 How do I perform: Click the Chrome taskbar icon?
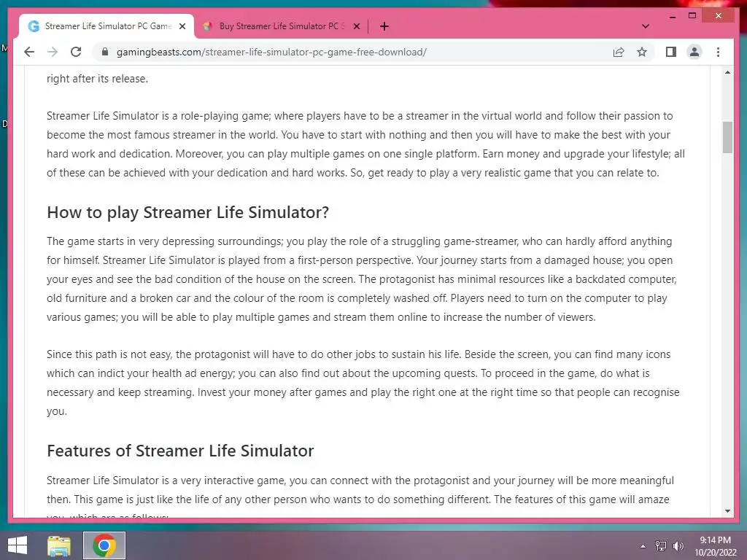[104, 545]
